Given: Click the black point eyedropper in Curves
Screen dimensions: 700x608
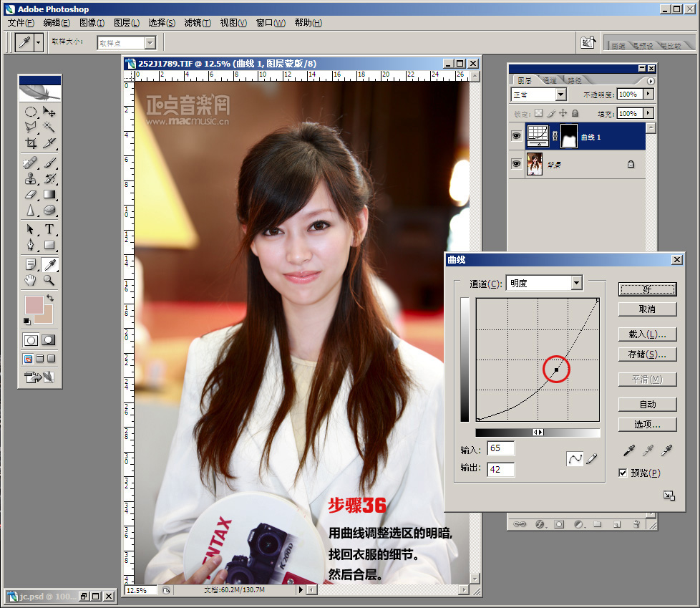Looking at the screenshot, I should [628, 451].
